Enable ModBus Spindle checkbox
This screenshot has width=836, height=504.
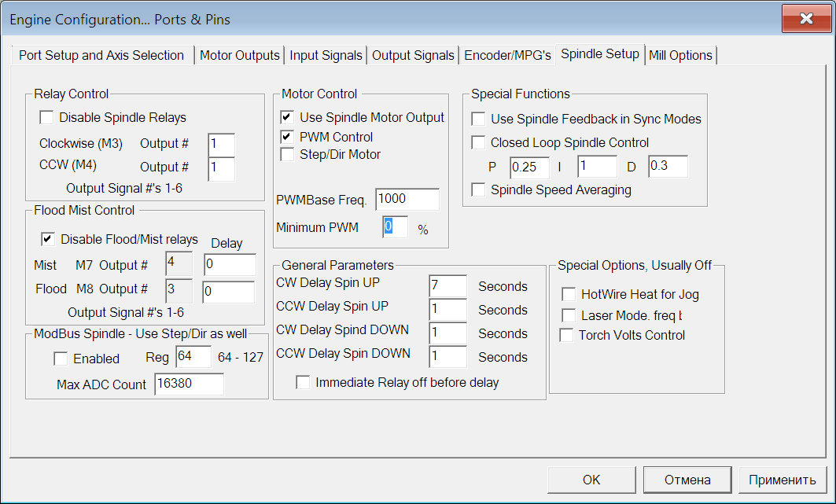tap(61, 359)
